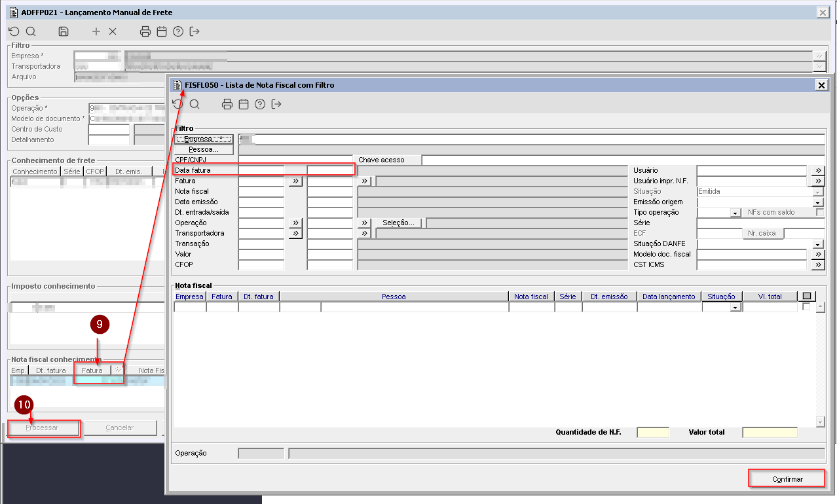Click first Data fatura date field

(x=261, y=170)
